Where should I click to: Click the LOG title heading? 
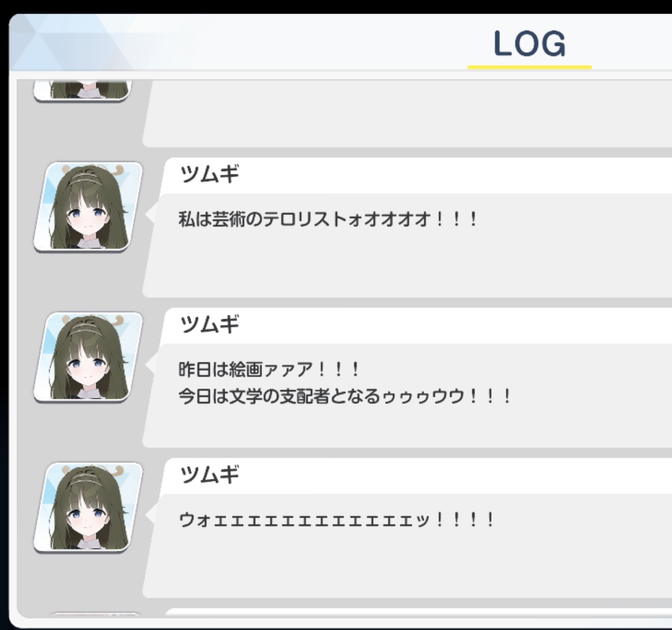coord(530,43)
